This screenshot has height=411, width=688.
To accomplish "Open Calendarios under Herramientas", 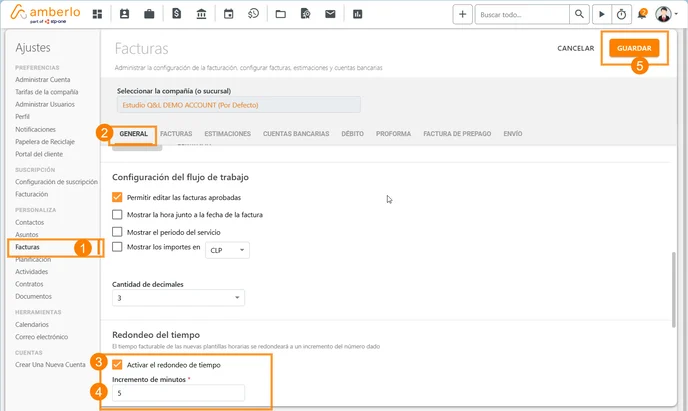I will [x=32, y=324].
